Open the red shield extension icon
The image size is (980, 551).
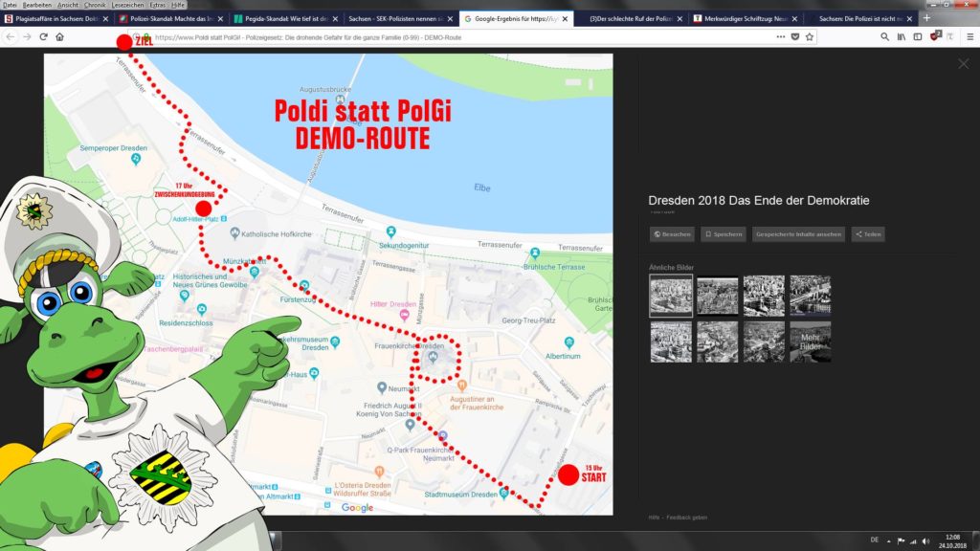click(x=935, y=36)
